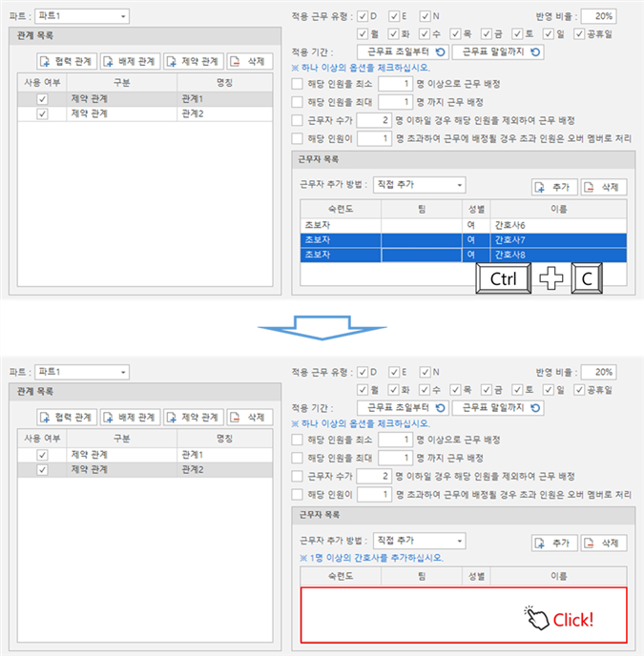Screen dimensions: 644x656
Task: Click 추가 worker icon button in bottom screenshot
Action: click(554, 543)
